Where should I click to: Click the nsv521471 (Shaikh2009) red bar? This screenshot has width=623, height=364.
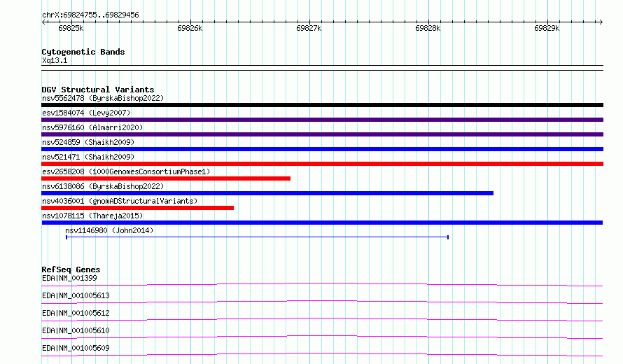tap(322, 164)
